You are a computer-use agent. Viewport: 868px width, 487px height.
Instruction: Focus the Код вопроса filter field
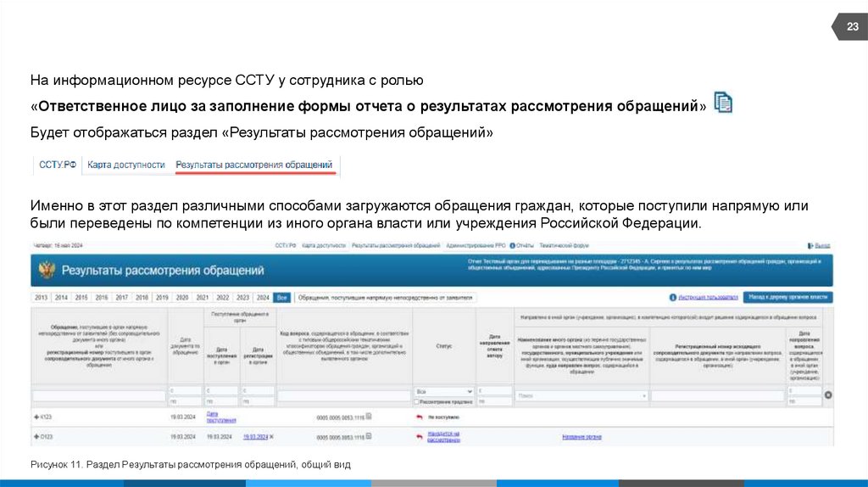344,395
